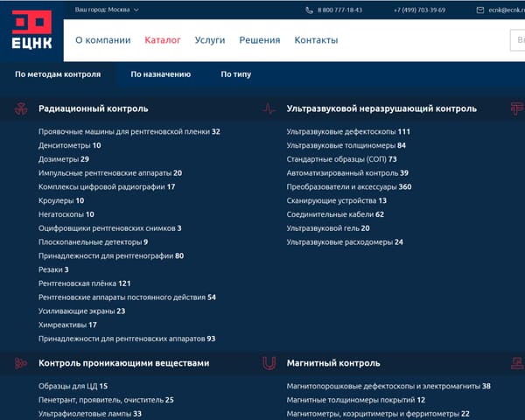Open Усиливающие экраны category

point(81,311)
